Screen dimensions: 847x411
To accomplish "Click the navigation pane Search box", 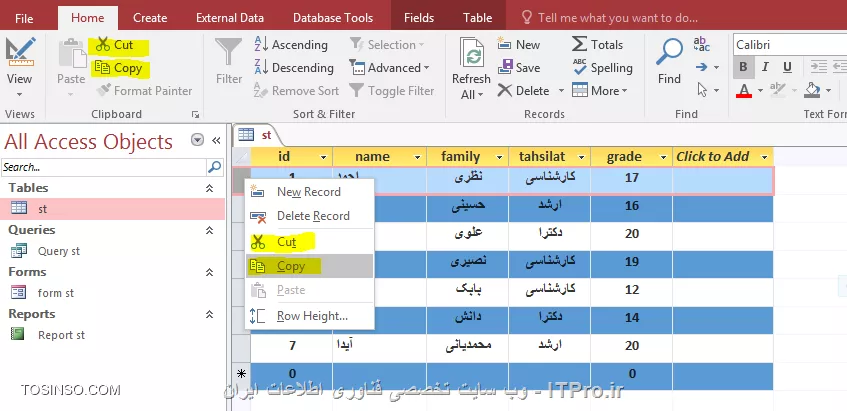I will 104,167.
